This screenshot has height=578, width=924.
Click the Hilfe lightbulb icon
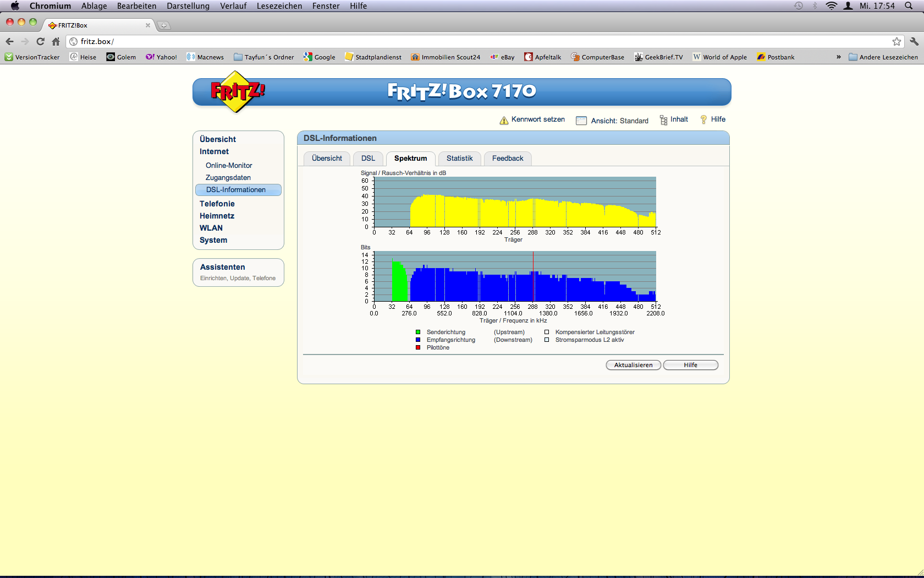click(x=703, y=119)
